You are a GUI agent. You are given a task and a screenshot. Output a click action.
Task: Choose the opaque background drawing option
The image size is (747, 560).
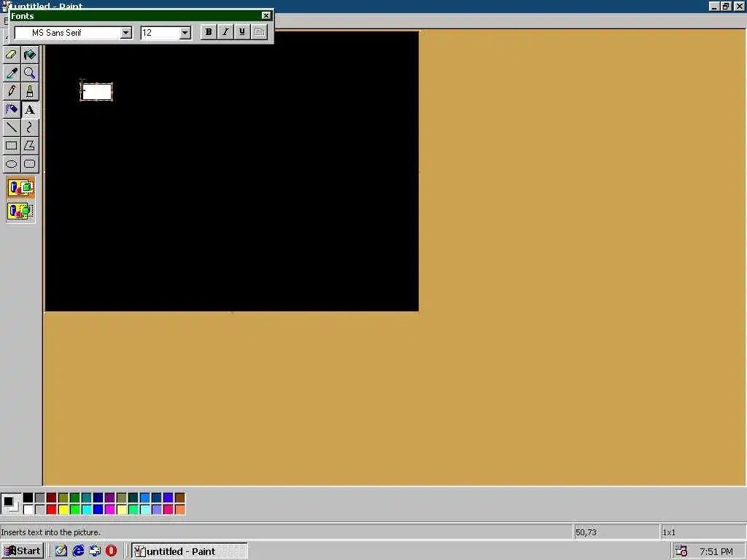(x=20, y=187)
